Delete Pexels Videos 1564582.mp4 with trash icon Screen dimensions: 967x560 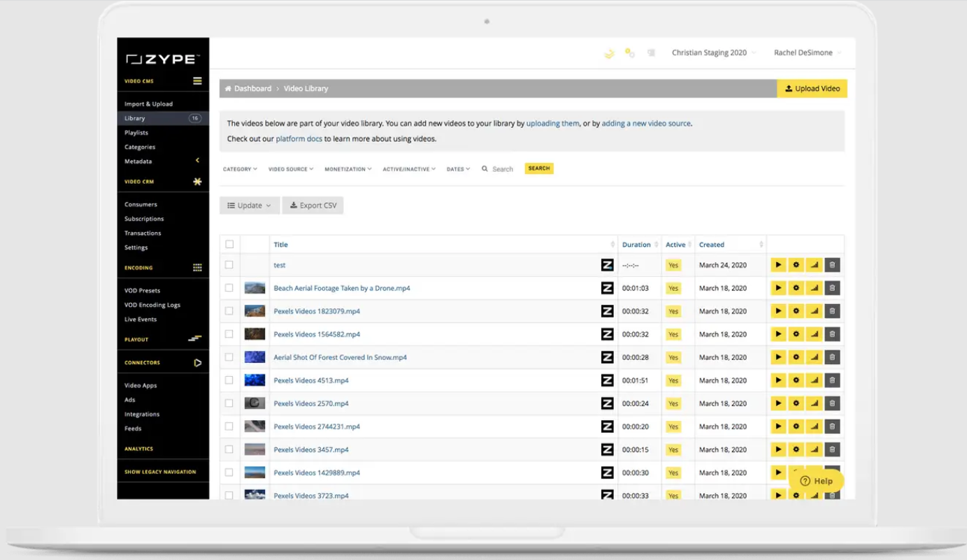pyautogui.click(x=832, y=334)
